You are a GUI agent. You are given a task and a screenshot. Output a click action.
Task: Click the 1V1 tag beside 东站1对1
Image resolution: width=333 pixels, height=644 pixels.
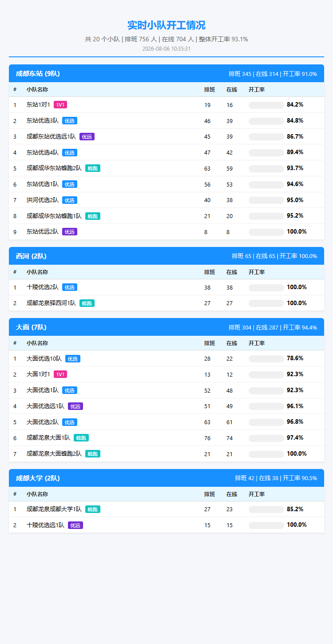60,105
